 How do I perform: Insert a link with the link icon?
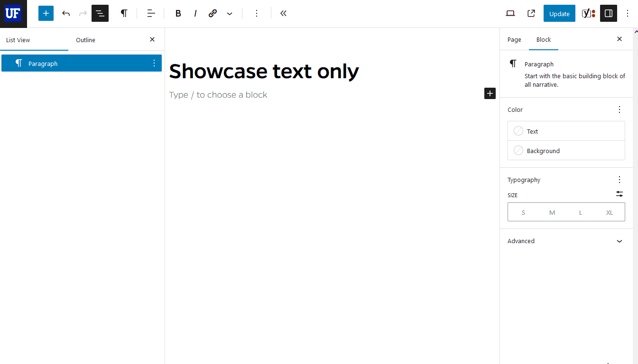coord(213,13)
